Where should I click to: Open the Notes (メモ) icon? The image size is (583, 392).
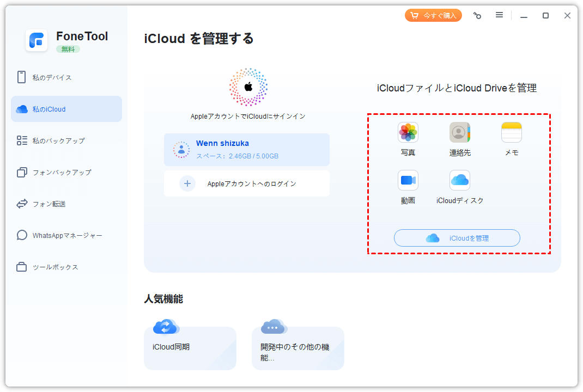[x=511, y=133]
